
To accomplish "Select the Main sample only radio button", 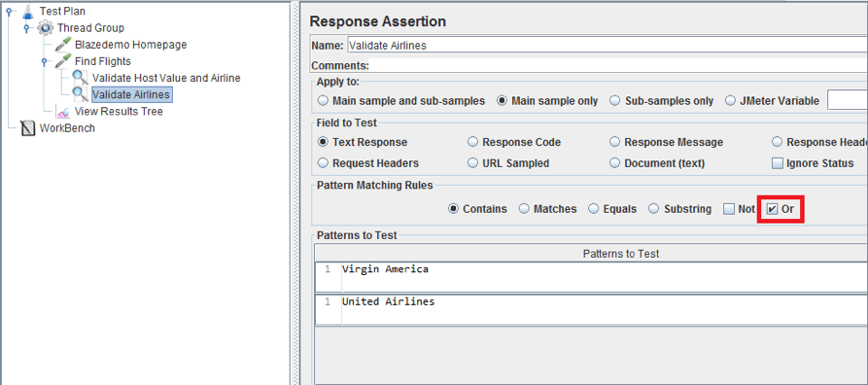I will pos(503,101).
